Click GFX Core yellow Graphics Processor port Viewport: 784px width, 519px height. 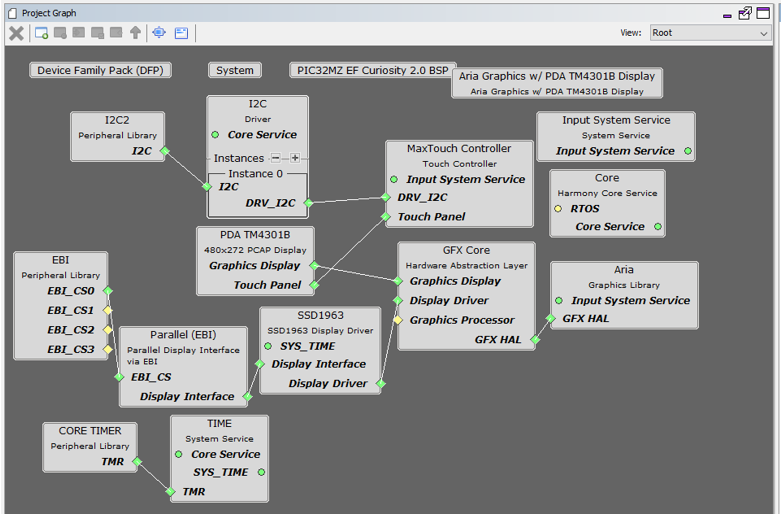398,320
